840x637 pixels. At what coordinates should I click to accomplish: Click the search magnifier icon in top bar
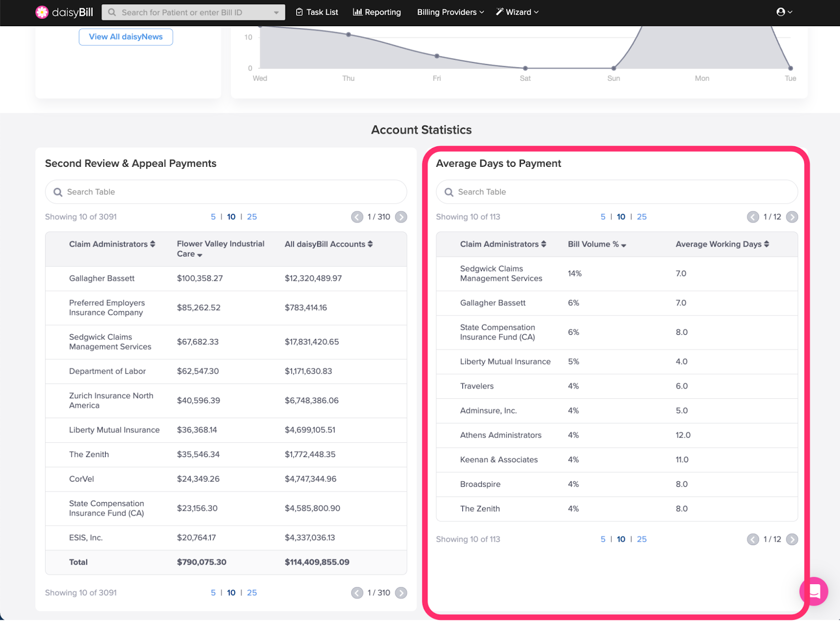pyautogui.click(x=112, y=12)
